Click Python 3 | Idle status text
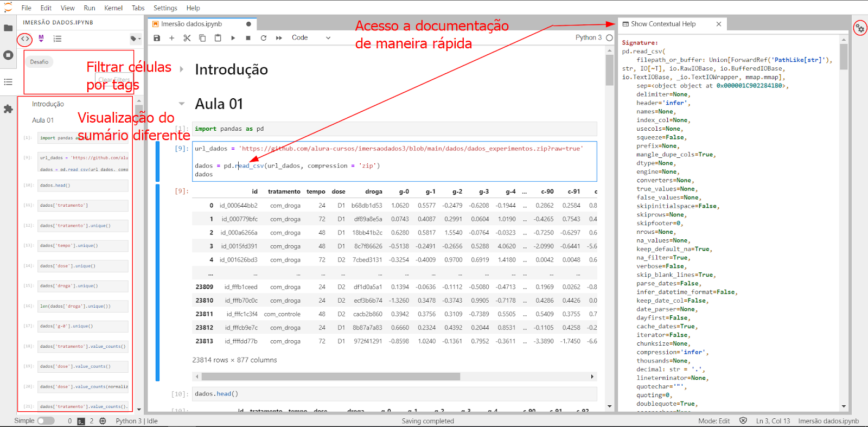 pos(137,421)
